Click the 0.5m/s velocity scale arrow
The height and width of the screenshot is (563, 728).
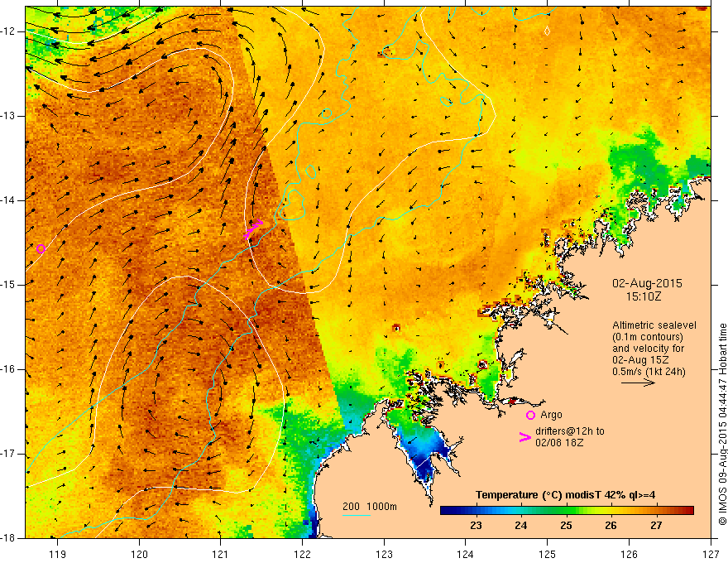point(638,383)
